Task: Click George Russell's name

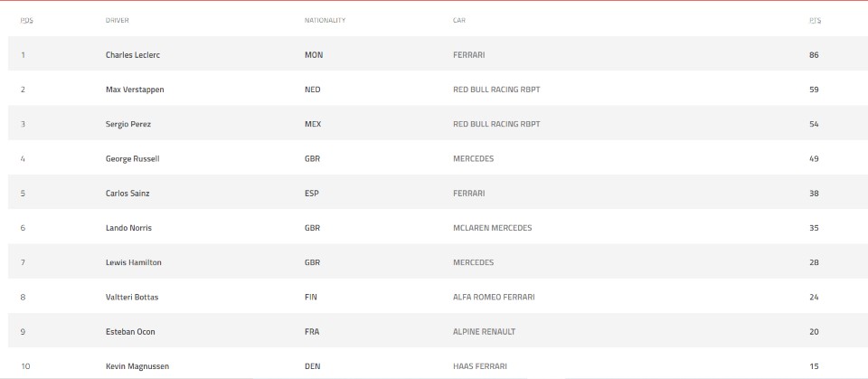Action: tap(132, 158)
